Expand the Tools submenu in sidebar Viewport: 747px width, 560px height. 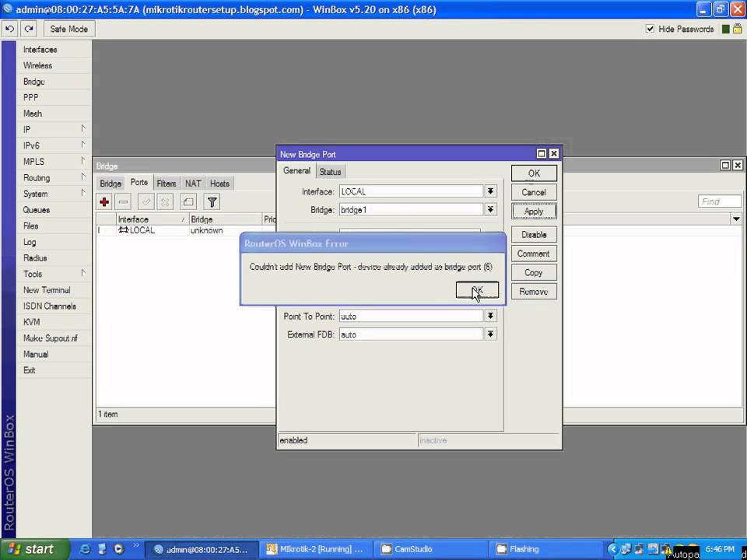coord(83,273)
